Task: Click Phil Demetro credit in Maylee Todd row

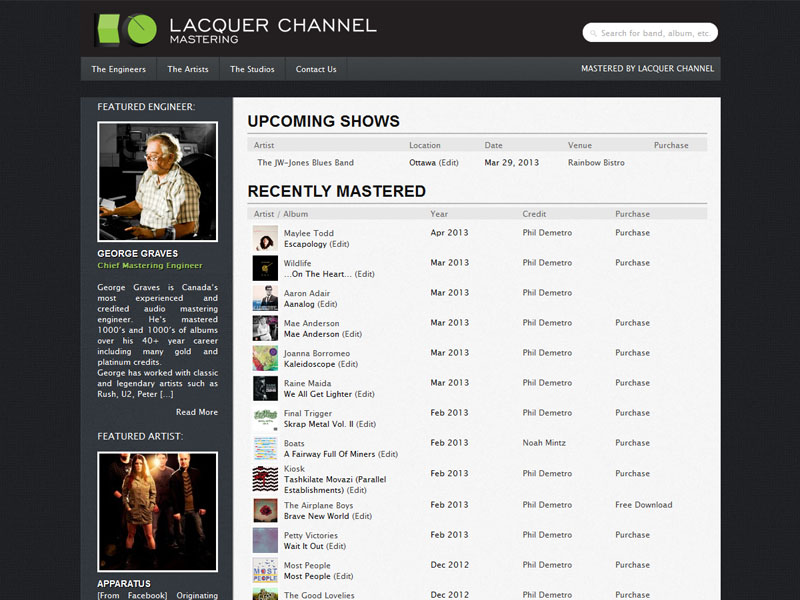Action: coord(547,233)
